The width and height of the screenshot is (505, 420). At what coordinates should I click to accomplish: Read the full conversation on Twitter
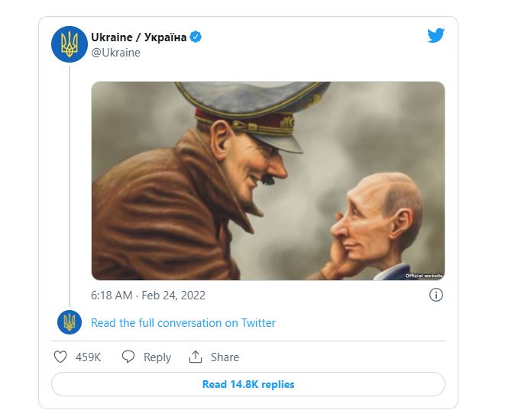(183, 323)
